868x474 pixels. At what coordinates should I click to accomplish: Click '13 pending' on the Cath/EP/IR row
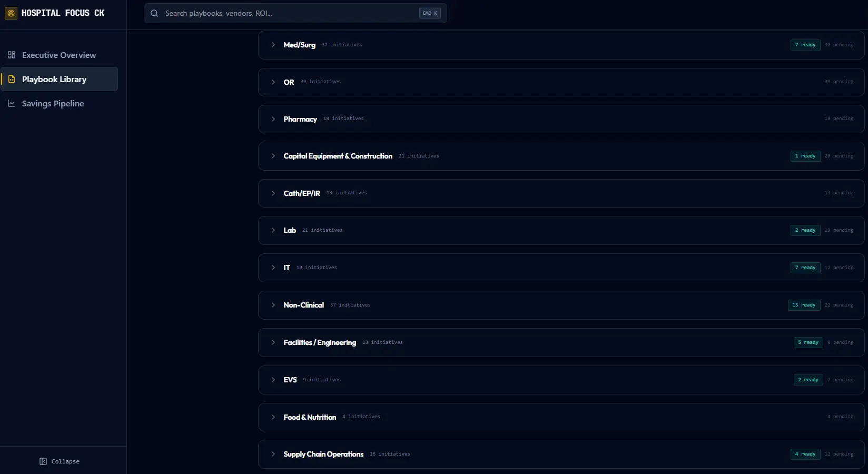pos(839,193)
